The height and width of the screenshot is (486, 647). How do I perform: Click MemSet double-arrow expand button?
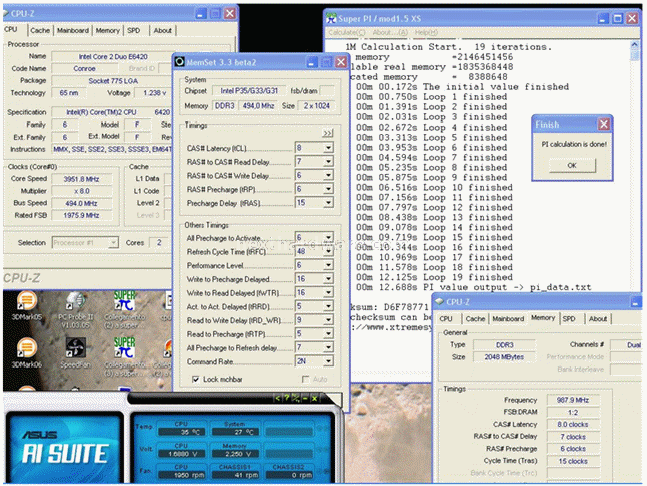tap(328, 133)
